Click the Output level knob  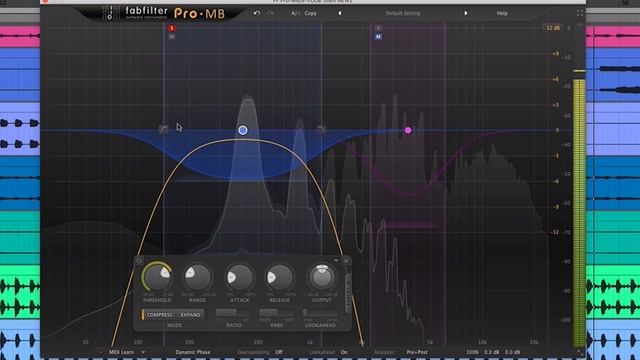(x=322, y=277)
